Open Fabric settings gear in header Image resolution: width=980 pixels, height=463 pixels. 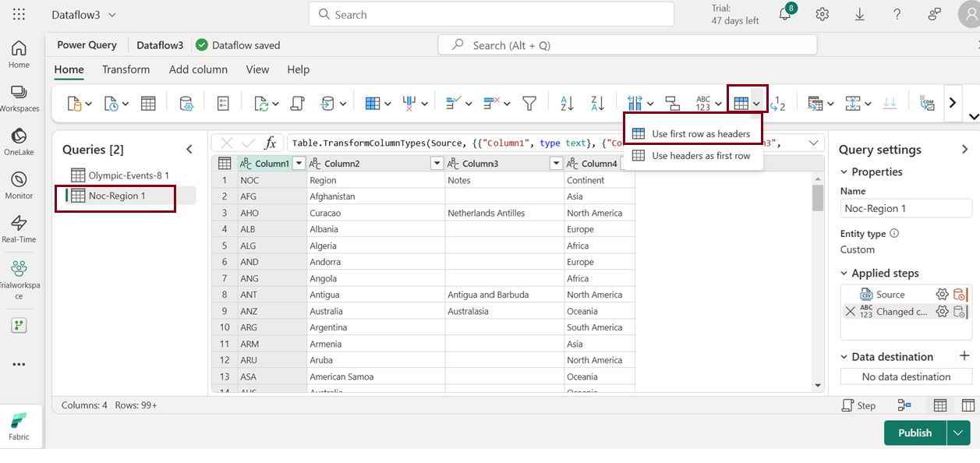pyautogui.click(x=822, y=14)
